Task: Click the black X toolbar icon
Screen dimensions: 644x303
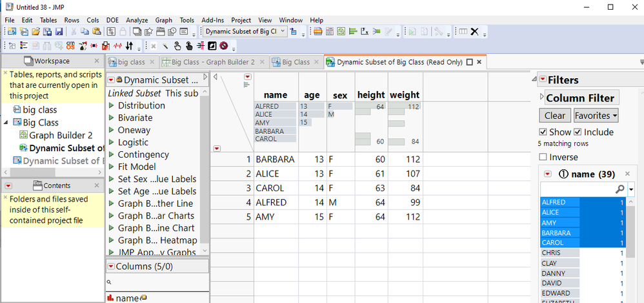Action: (474, 32)
